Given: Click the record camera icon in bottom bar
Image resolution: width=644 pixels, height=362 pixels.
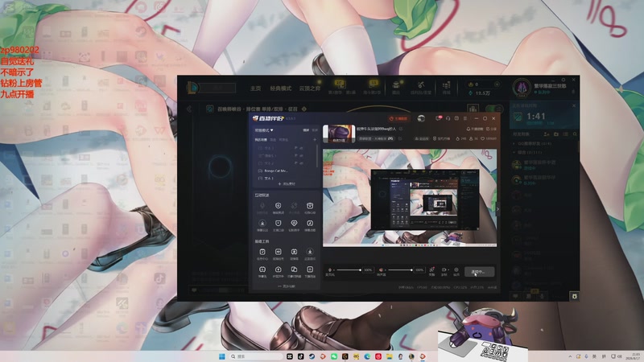Looking at the screenshot, I should pos(444,270).
